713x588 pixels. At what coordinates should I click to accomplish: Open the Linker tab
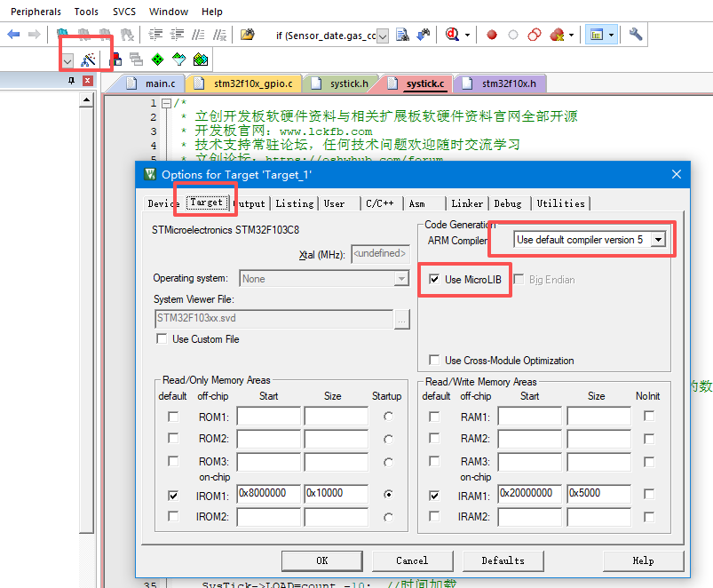tap(467, 203)
